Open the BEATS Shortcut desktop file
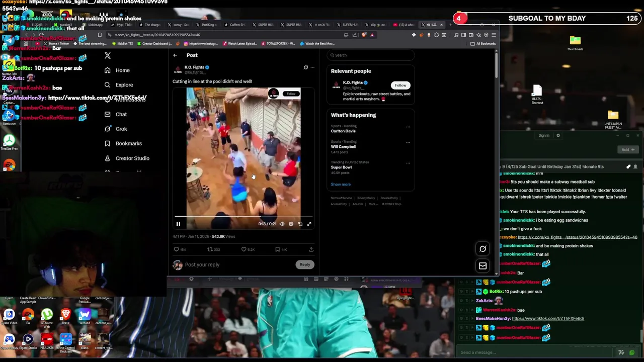The height and width of the screenshot is (362, 644). [537, 95]
